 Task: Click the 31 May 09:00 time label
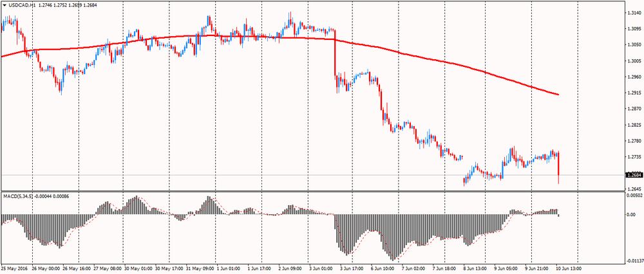pyautogui.click(x=200, y=269)
